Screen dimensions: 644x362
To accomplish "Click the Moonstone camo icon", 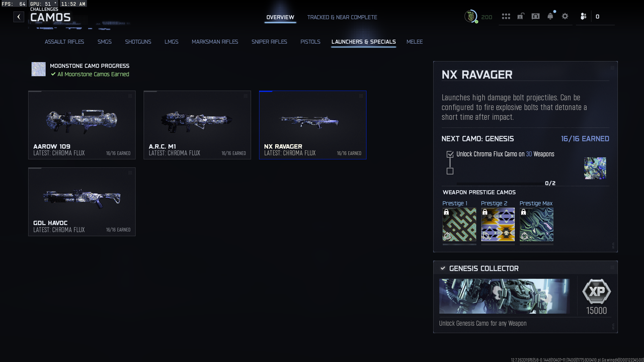I will [39, 69].
